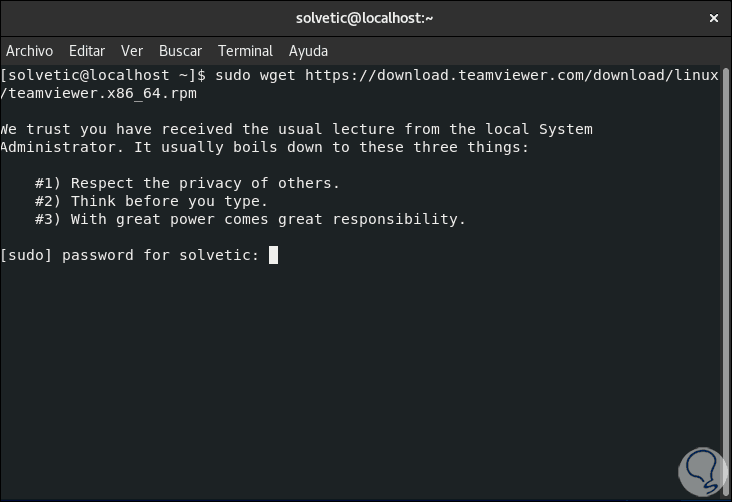
Task: Click the "With great power" responsibility line
Action: click(x=250, y=219)
